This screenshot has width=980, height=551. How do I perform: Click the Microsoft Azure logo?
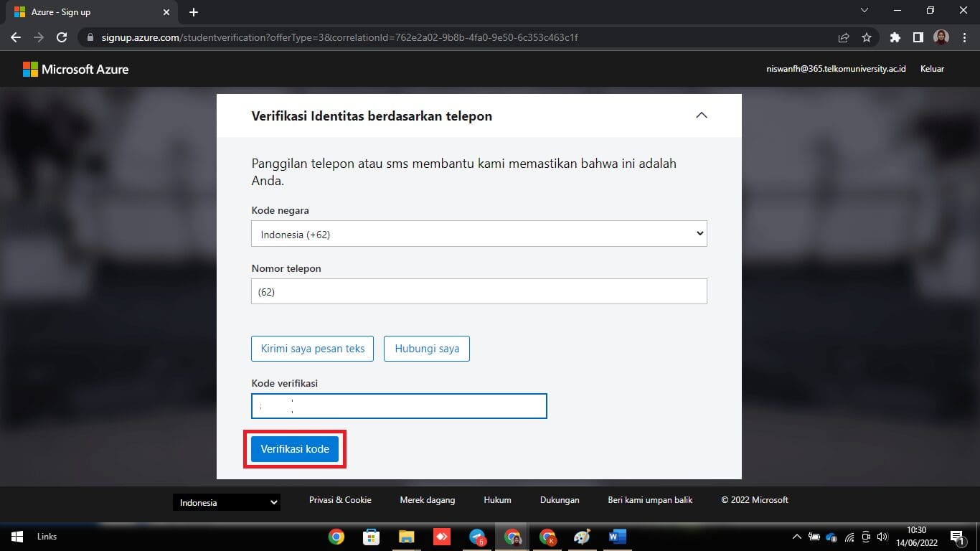tap(76, 70)
